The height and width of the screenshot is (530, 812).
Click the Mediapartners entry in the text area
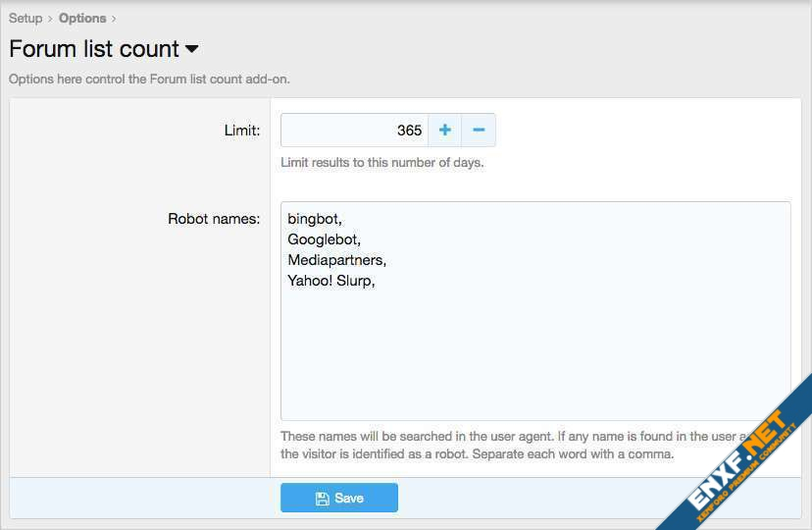coord(336,260)
